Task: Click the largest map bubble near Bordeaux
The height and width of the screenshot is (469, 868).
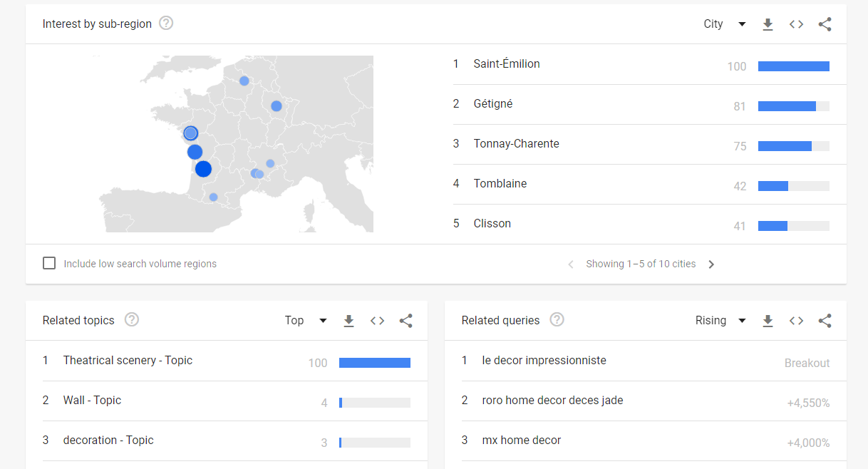Action: [x=203, y=169]
